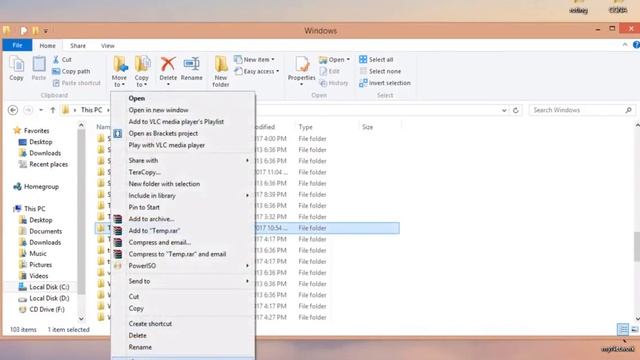
Task: Expand the address bar history dropdown
Action: 504,110
